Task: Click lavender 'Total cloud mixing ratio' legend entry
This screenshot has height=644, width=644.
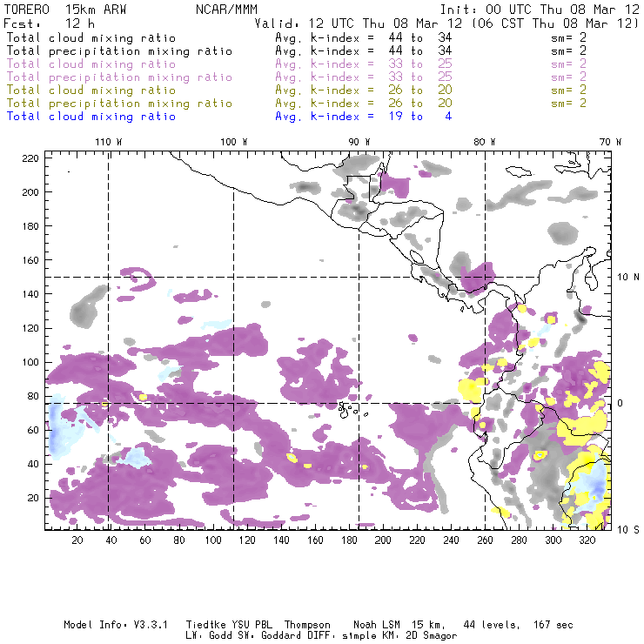Action: pos(91,64)
